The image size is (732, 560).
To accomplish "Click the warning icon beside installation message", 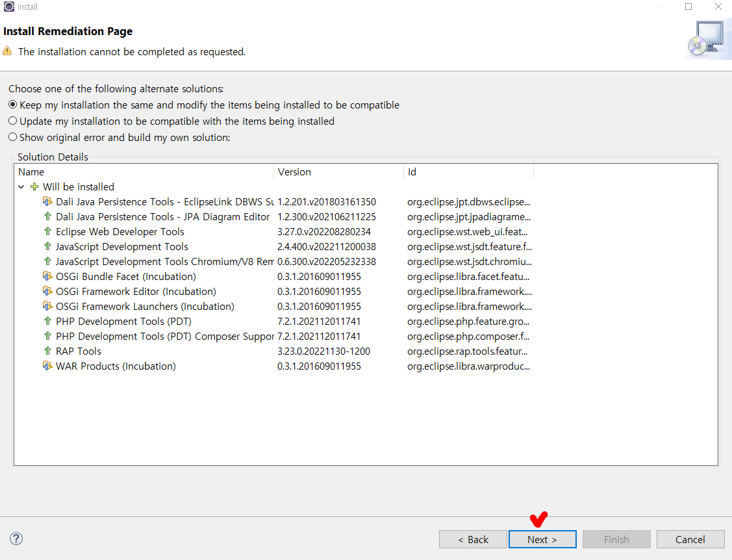I will pos(7,51).
